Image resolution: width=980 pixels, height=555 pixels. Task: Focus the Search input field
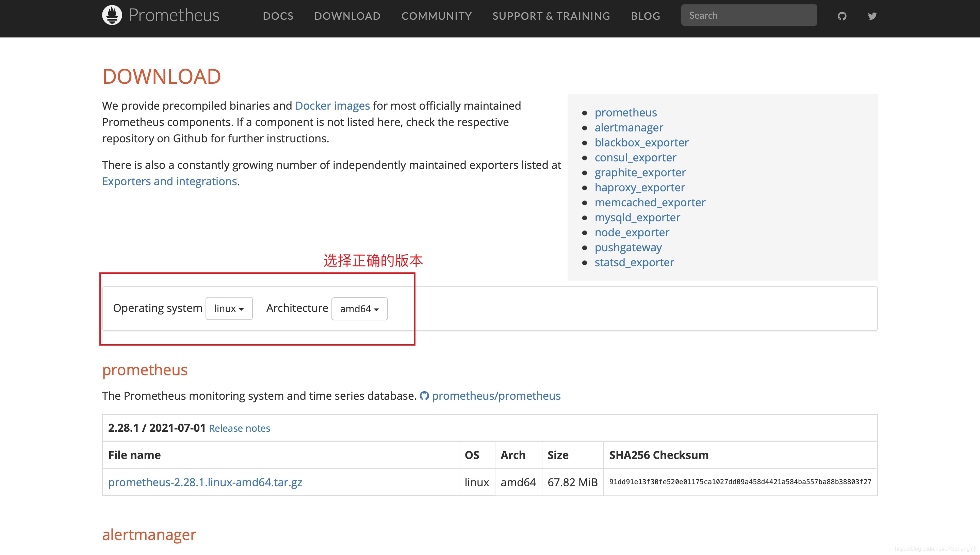coord(748,15)
